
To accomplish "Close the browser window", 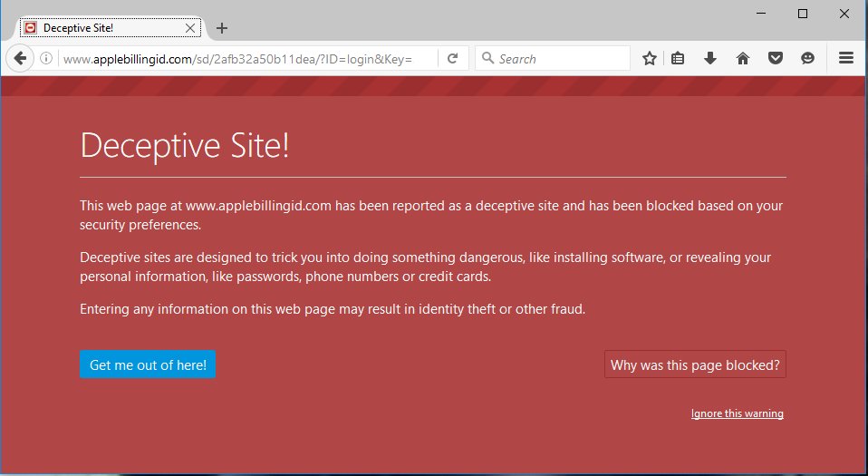I will [x=844, y=14].
